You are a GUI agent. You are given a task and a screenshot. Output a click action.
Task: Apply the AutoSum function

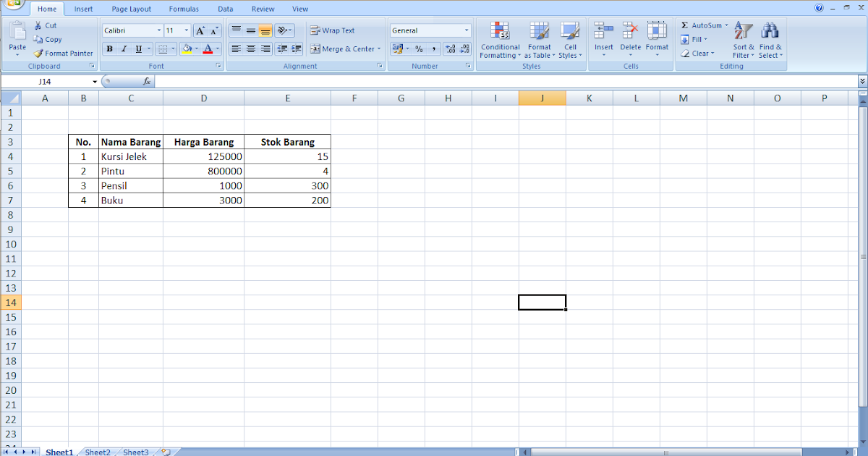coord(703,25)
